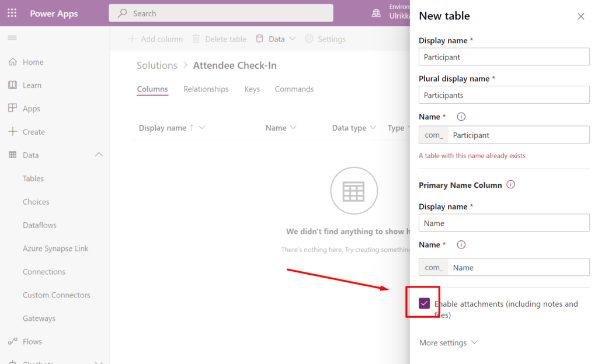This screenshot has height=364, width=598.
Task: Click the search magnifier icon
Action: pos(123,13)
